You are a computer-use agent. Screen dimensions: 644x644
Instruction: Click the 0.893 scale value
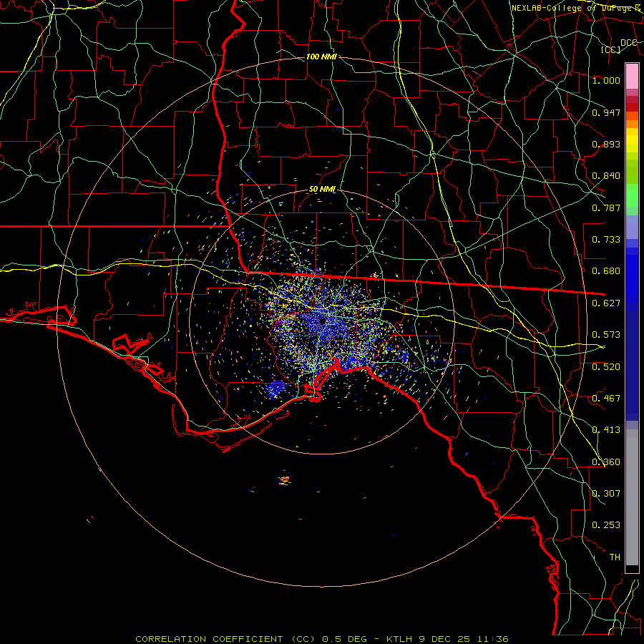(606, 144)
